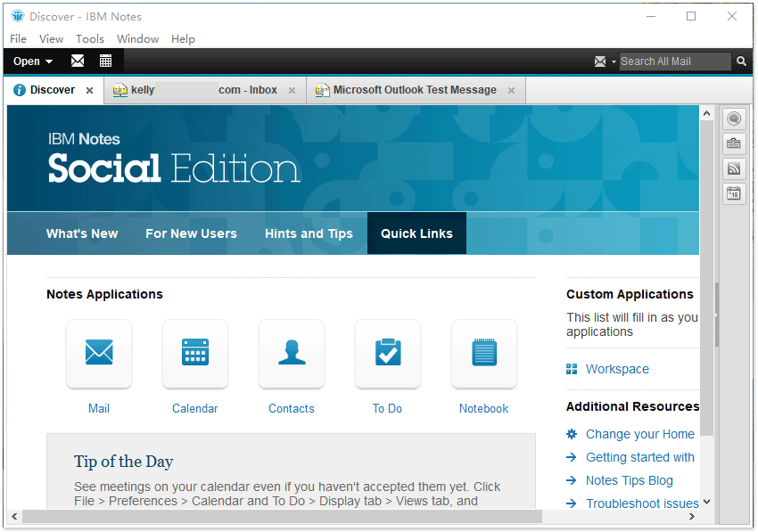
Task: Close the kelly Inbox tab
Action: point(292,90)
